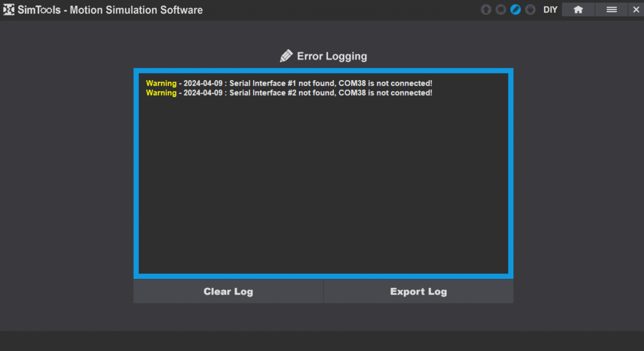Image resolution: width=644 pixels, height=351 pixels.
Task: Click the SimTools Motion Simulation Software title
Action: click(x=110, y=10)
